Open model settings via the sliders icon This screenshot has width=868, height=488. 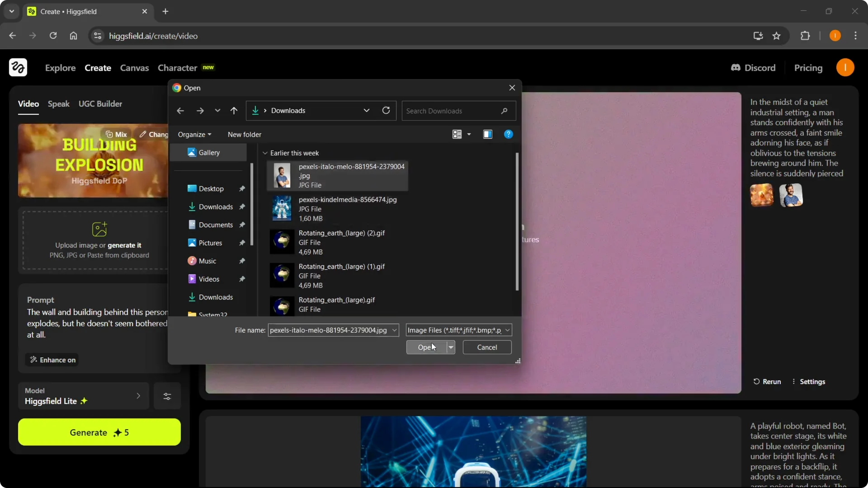(167, 396)
